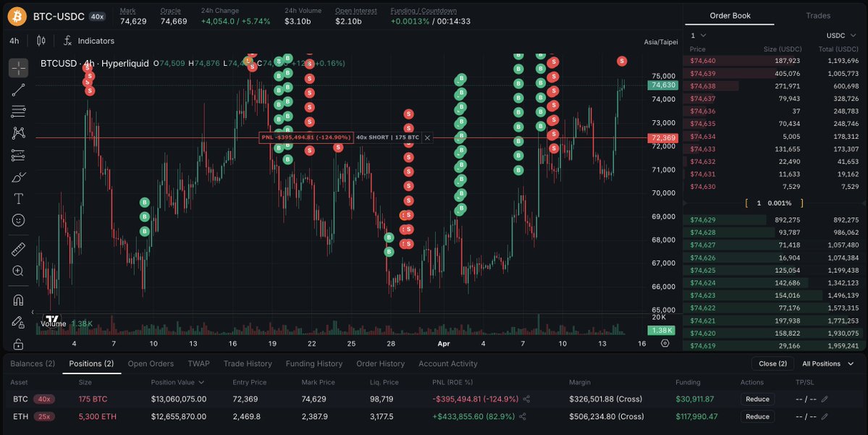Open the USDC denomination dropdown
Viewport: 868px width, 435px height.
point(840,35)
